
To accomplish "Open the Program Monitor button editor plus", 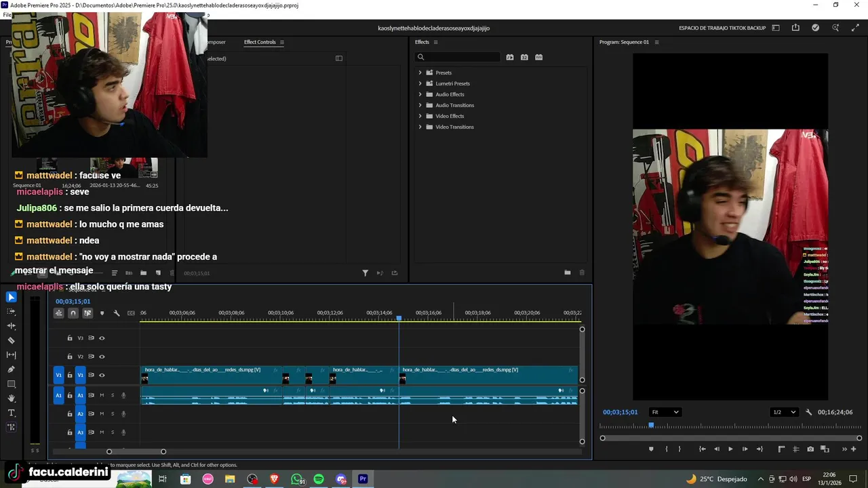I will 853,449.
